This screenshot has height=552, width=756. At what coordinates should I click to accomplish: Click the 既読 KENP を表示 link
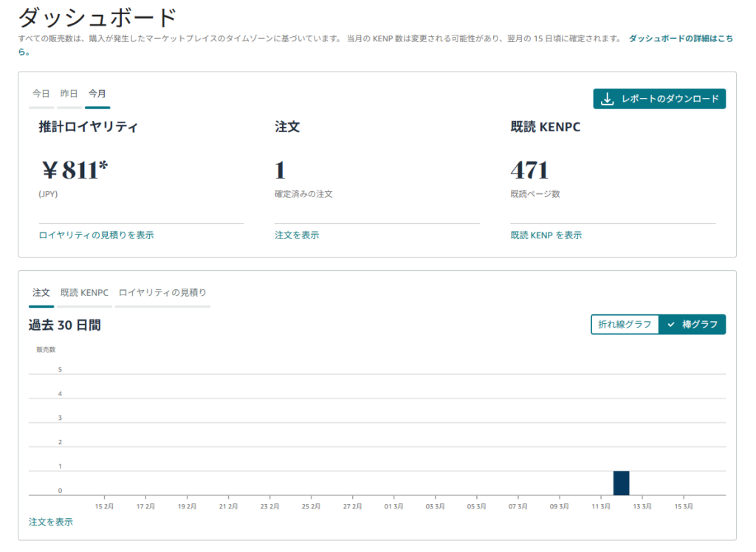(x=546, y=235)
